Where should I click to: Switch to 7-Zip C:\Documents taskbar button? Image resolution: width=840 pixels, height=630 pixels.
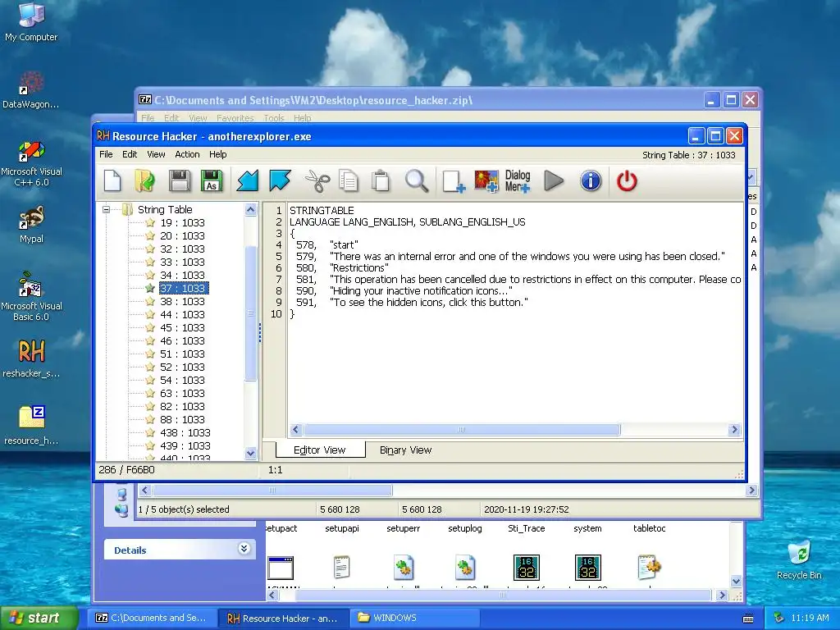click(151, 618)
